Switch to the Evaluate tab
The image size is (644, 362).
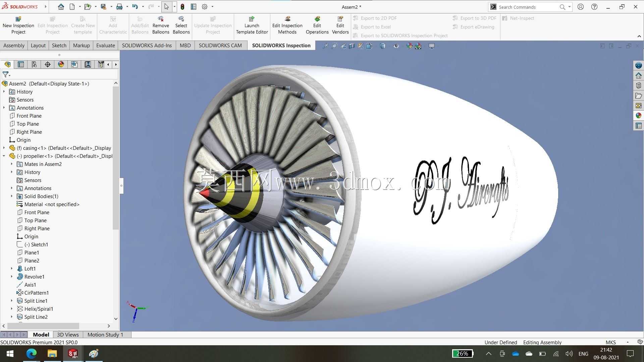(105, 46)
